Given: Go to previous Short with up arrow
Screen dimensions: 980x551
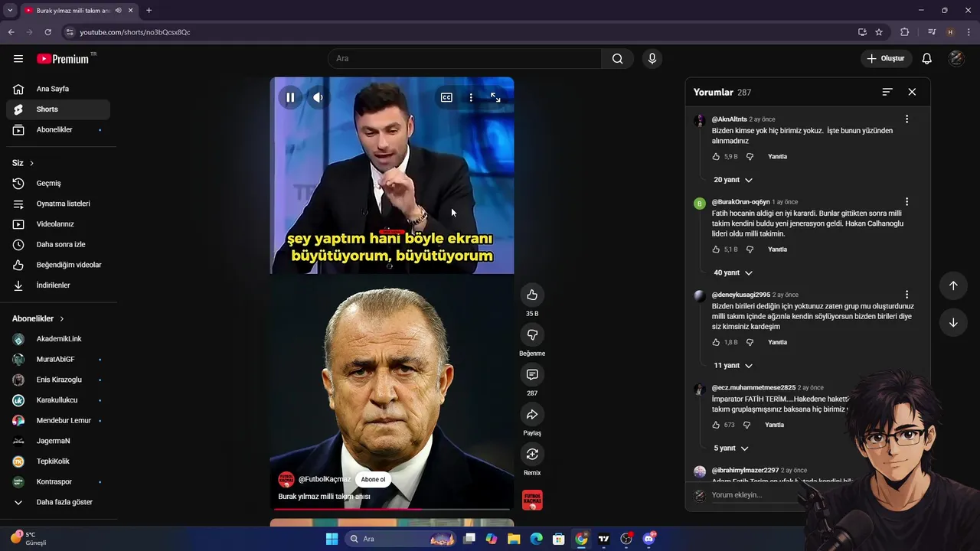Looking at the screenshot, I should (953, 285).
